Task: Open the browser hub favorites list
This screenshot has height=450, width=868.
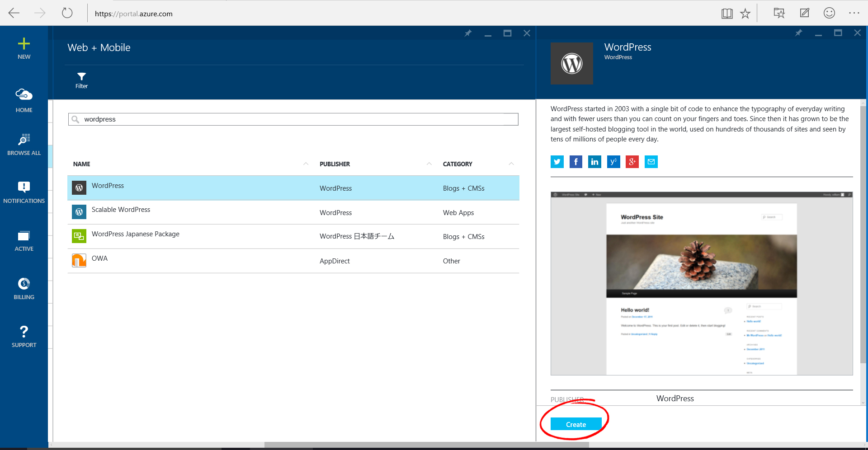Action: (x=779, y=13)
